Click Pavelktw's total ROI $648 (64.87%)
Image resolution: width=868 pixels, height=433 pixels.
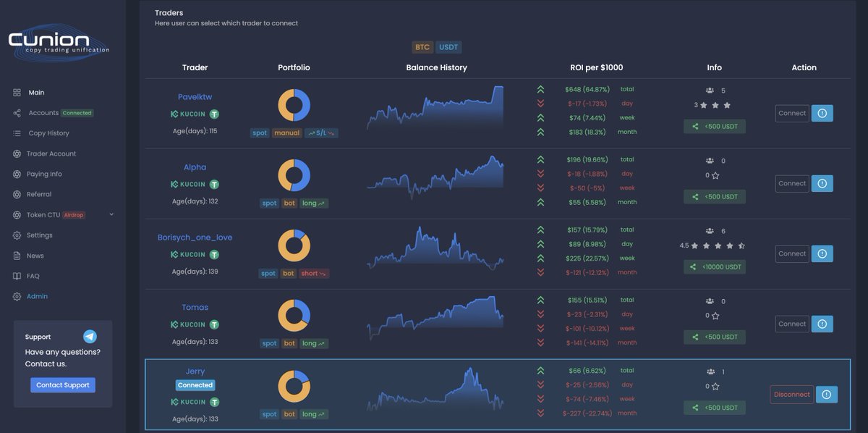pyautogui.click(x=587, y=89)
